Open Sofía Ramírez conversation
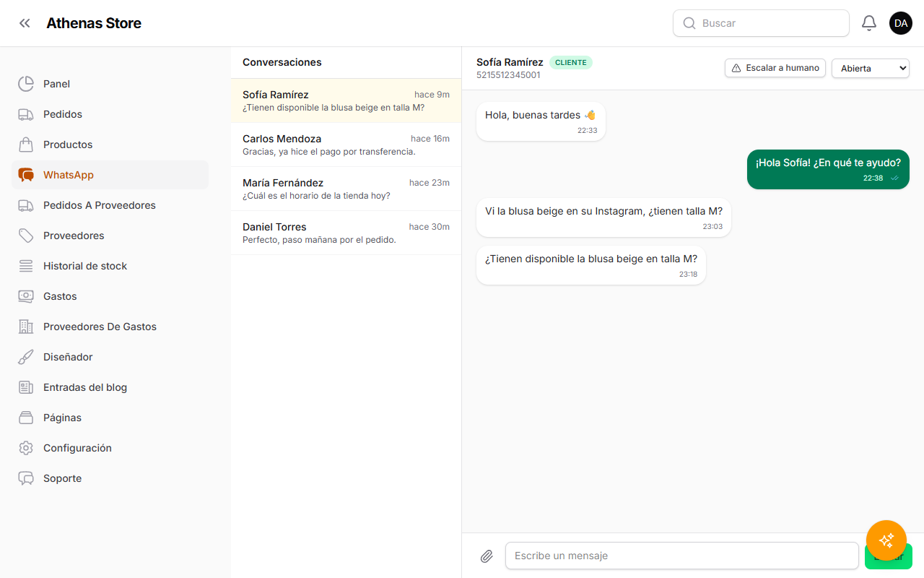The width and height of the screenshot is (924, 578). pos(346,100)
